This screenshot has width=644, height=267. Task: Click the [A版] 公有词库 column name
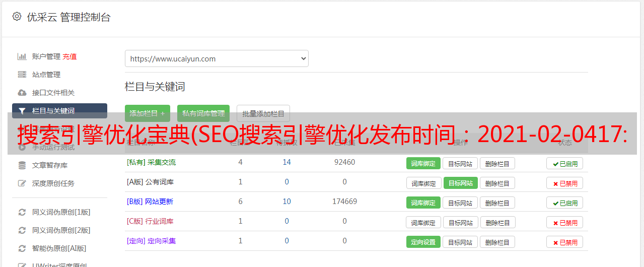(x=150, y=182)
